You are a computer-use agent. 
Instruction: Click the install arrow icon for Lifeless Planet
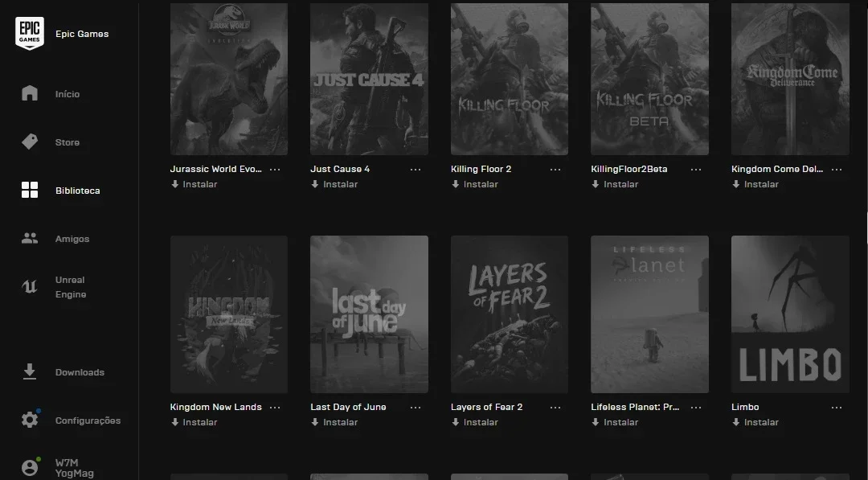596,422
